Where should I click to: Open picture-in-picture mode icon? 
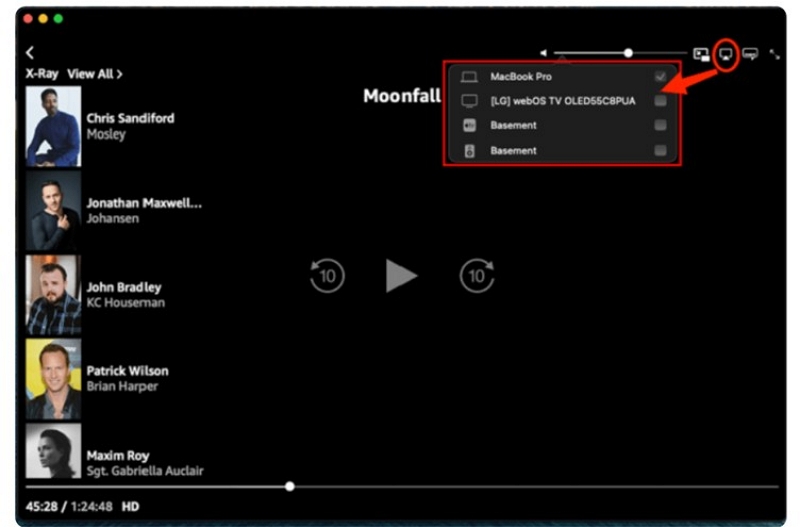[x=701, y=54]
